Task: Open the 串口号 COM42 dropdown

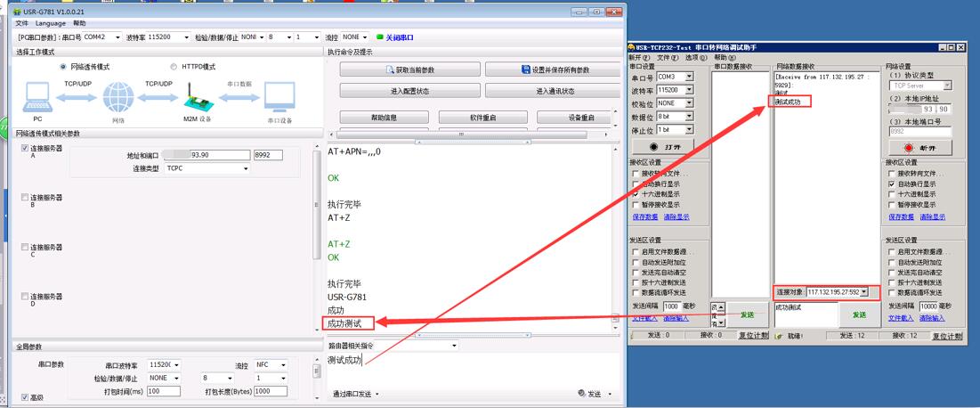Action: pyautogui.click(x=117, y=37)
